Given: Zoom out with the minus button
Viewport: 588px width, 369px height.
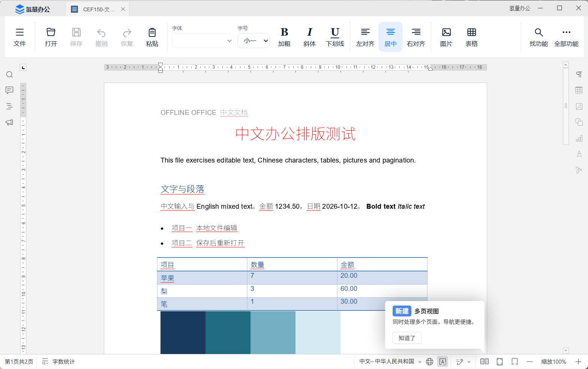Looking at the screenshot, I should (x=529, y=361).
